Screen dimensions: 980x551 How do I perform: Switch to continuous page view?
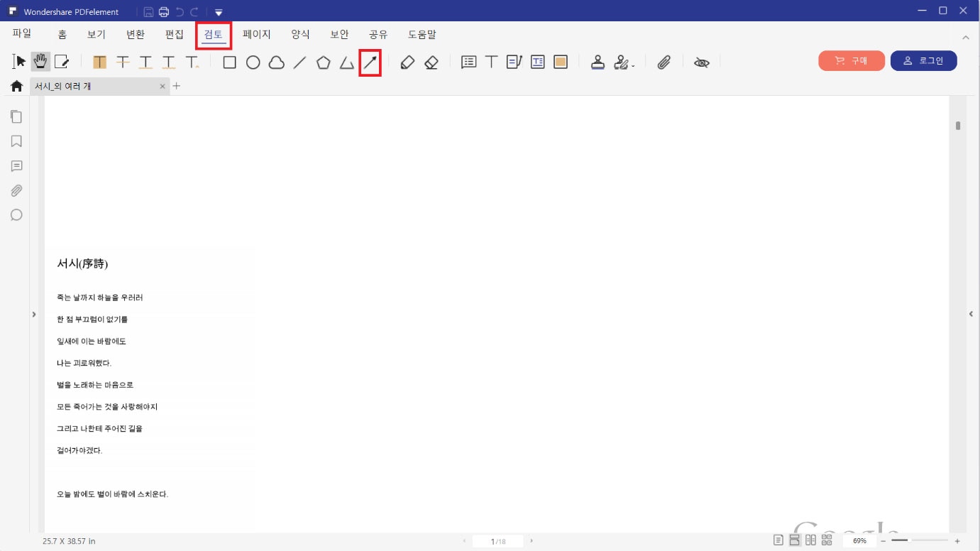(x=795, y=540)
